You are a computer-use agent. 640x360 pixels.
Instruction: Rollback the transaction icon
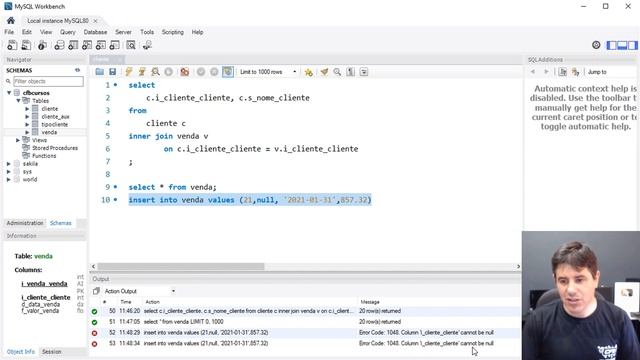214,72
